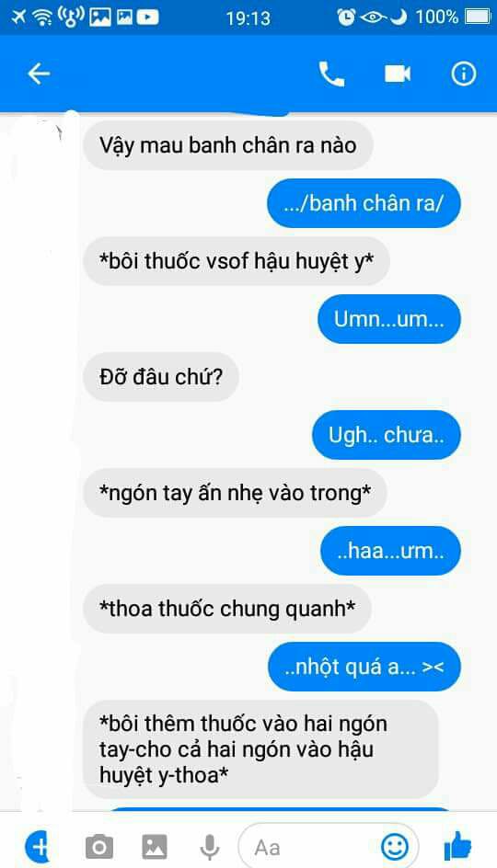Tap the airplane mode status icon
The height and width of the screenshot is (868, 497).
point(17,17)
